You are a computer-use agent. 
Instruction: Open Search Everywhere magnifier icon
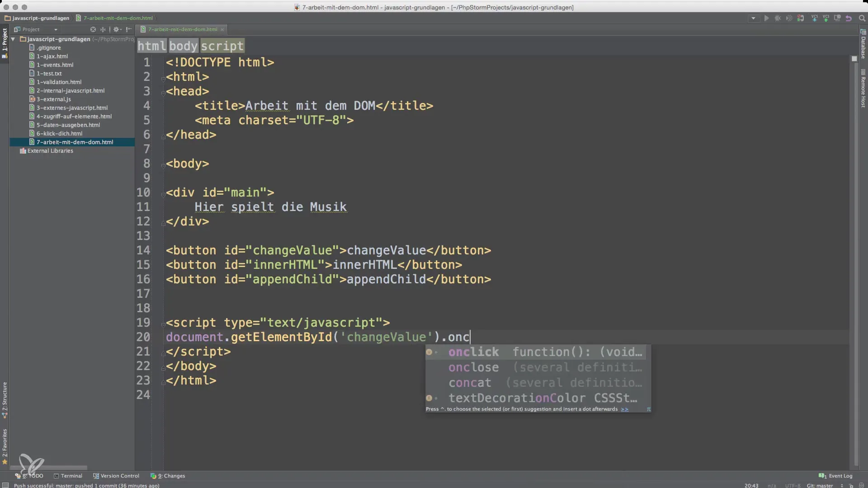pos(862,19)
